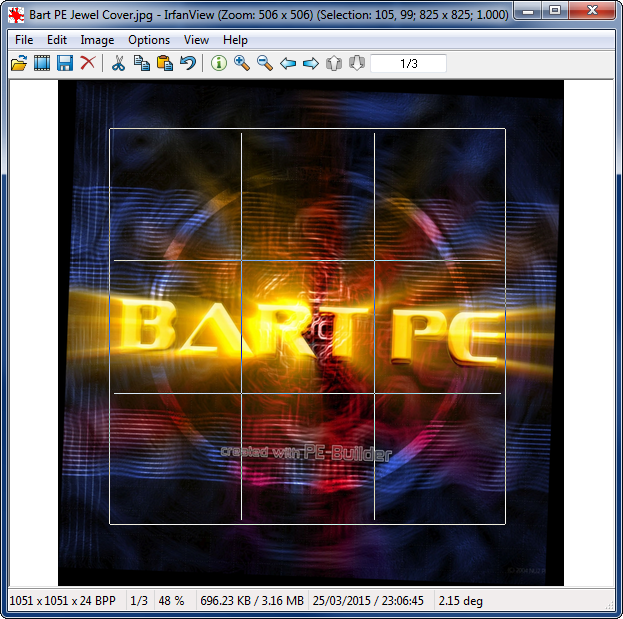This screenshot has width=623, height=619.
Task: Click the Undo arrow icon
Action: [188, 63]
